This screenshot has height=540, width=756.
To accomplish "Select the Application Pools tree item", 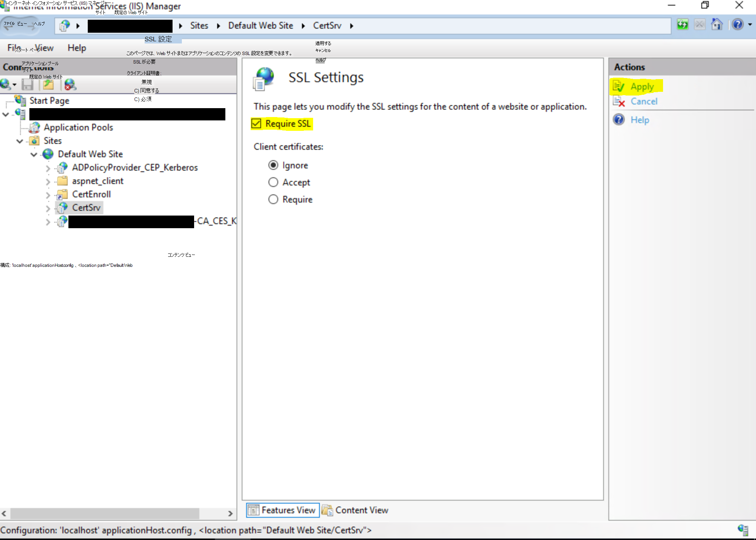I will [x=78, y=127].
